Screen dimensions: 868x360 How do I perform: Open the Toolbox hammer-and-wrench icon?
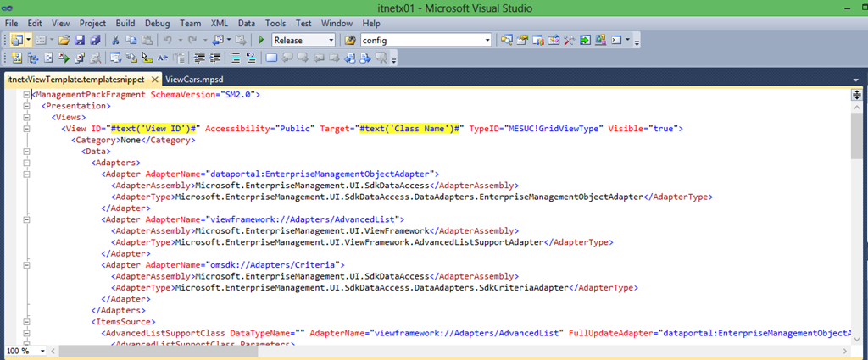pos(570,40)
